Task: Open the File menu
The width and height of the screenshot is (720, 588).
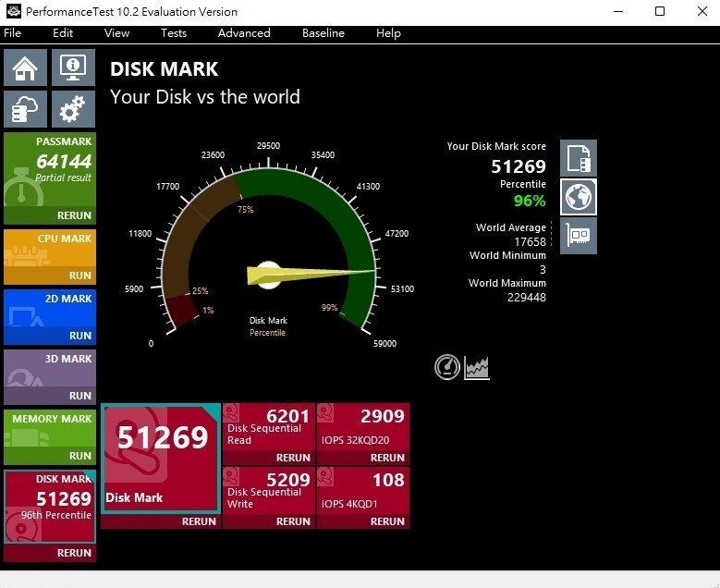Action: [x=12, y=33]
